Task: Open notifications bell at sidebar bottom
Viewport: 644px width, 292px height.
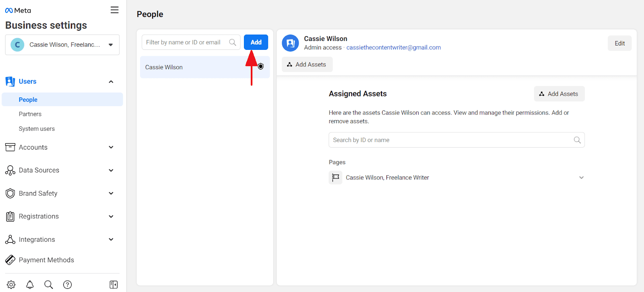Action: 30,285
